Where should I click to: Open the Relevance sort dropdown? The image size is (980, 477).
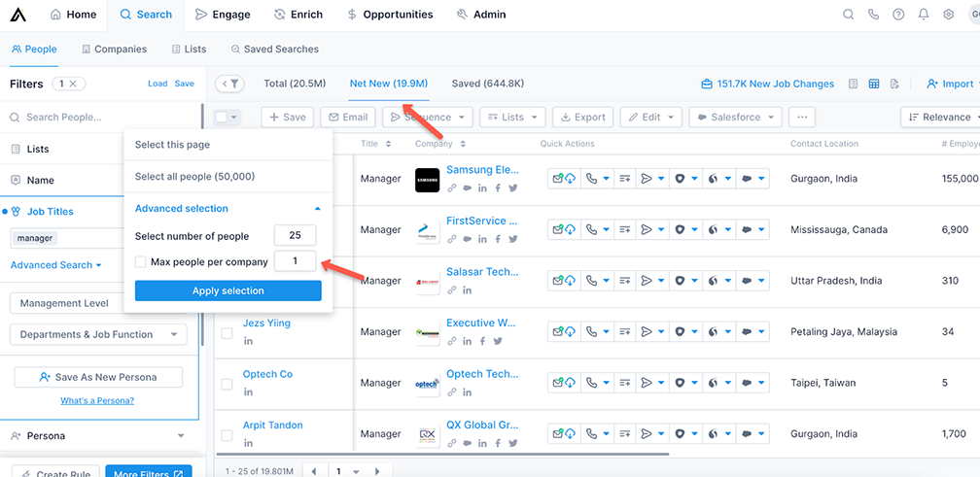pyautogui.click(x=939, y=118)
